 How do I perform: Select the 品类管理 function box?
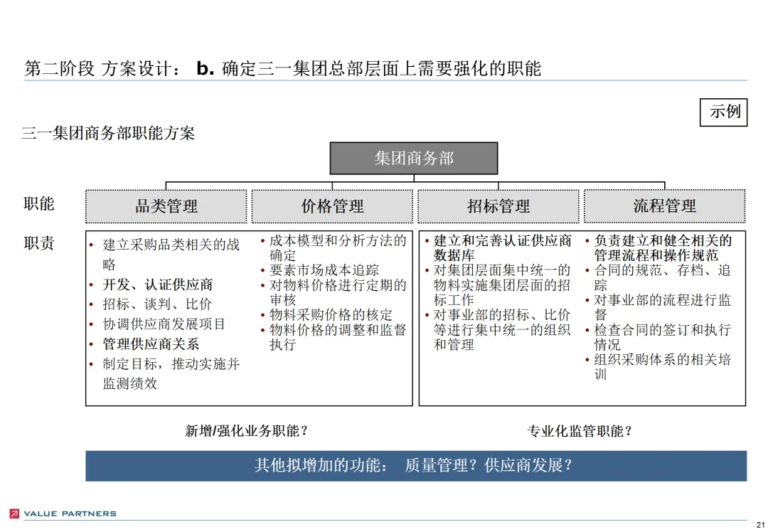tap(166, 206)
